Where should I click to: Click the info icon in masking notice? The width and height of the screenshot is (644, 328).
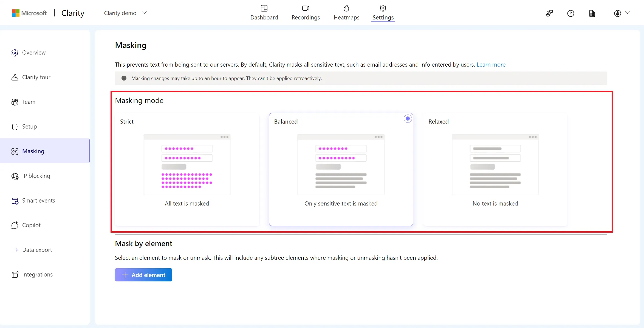point(124,78)
